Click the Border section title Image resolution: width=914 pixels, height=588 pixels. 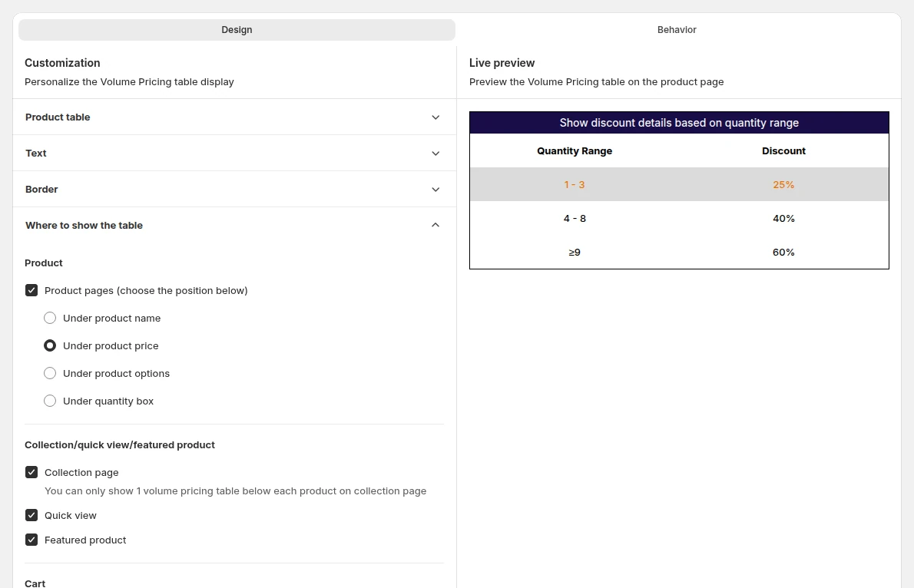[x=41, y=190]
